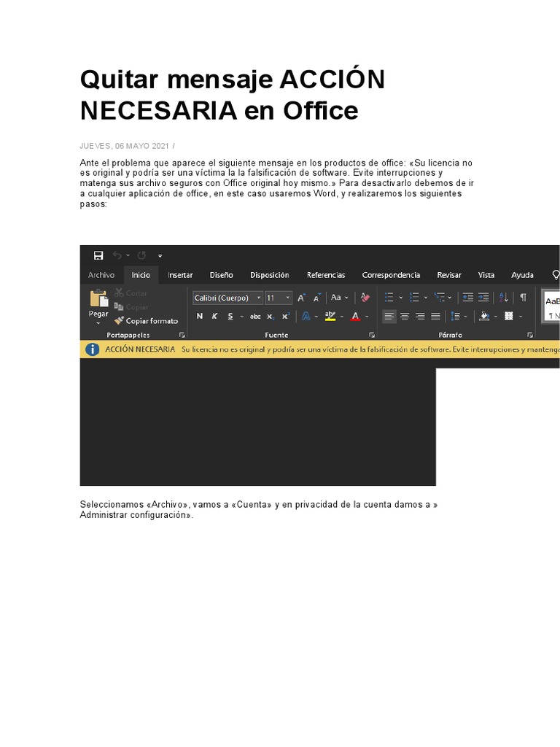Open the Aa change case menu
This screenshot has width=560, height=747.
click(339, 298)
